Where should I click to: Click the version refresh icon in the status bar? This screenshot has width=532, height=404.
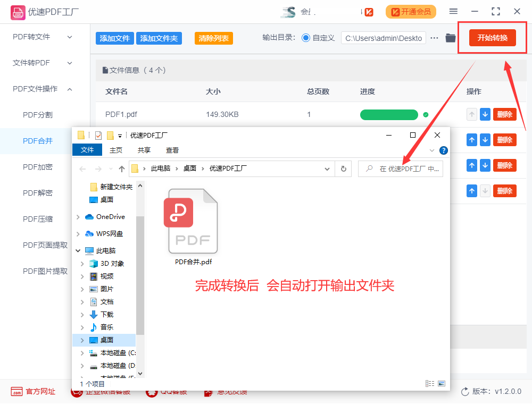(x=465, y=392)
